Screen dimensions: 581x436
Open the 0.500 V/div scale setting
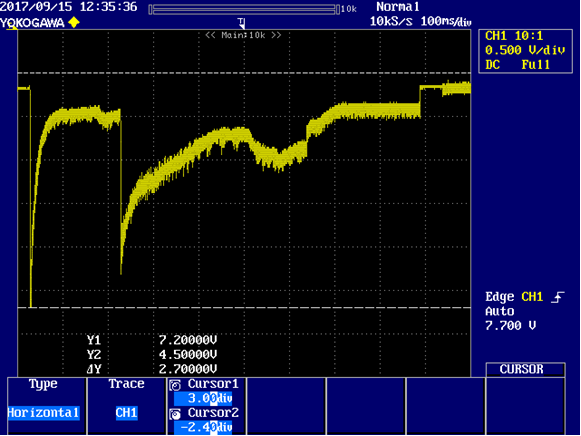(525, 50)
